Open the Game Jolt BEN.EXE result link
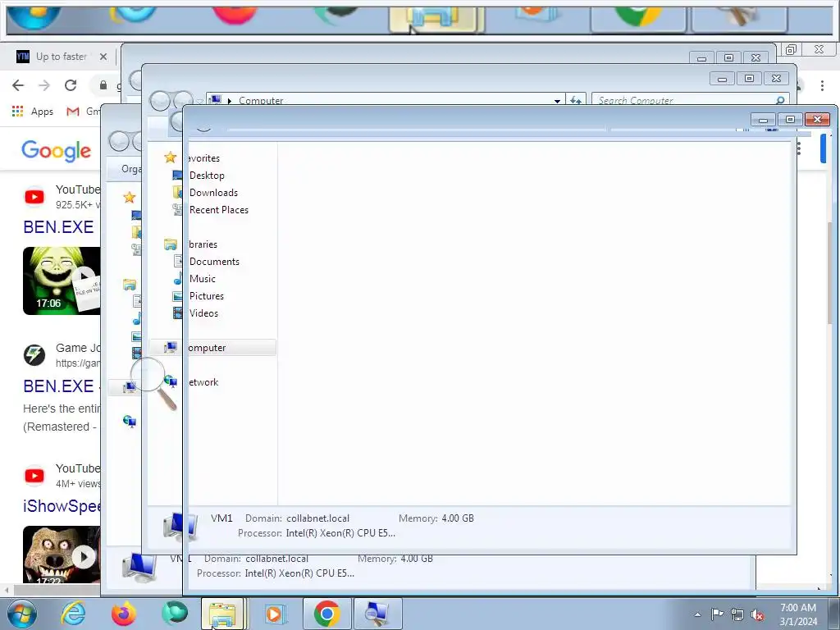840x630 pixels. [59, 386]
